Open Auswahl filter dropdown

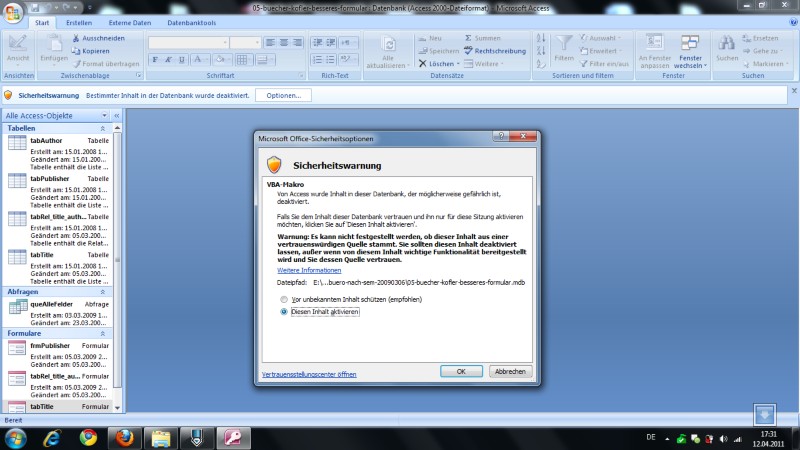click(601, 38)
